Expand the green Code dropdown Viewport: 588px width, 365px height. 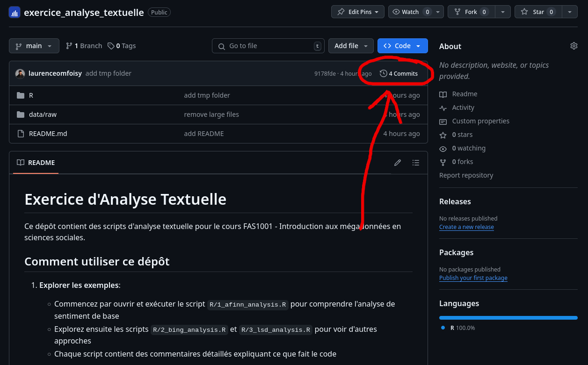click(402, 46)
